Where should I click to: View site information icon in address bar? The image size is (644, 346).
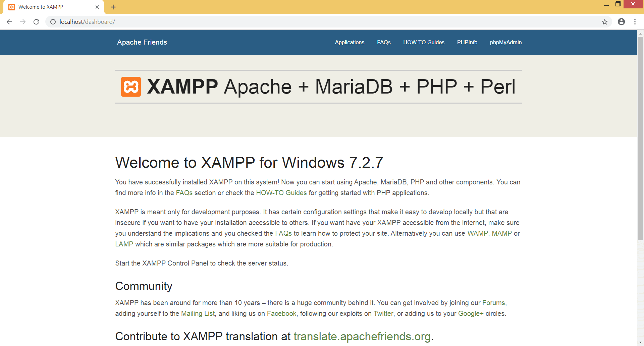[53, 22]
